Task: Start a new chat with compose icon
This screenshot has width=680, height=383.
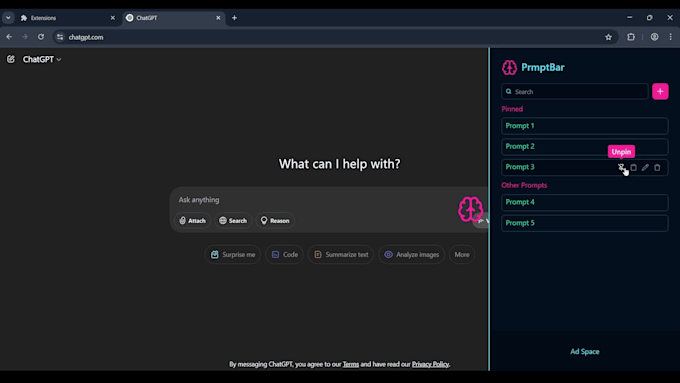Action: 11,59
